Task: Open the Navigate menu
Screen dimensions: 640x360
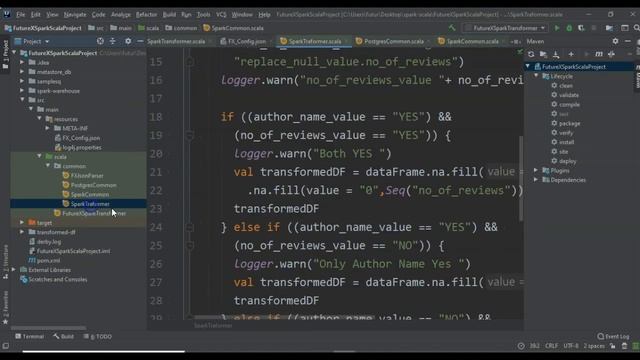Action: [x=75, y=15]
